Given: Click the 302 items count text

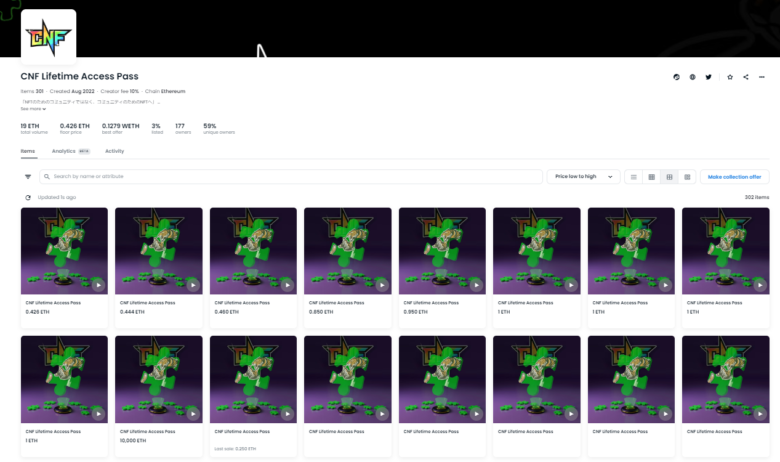Looking at the screenshot, I should point(757,197).
